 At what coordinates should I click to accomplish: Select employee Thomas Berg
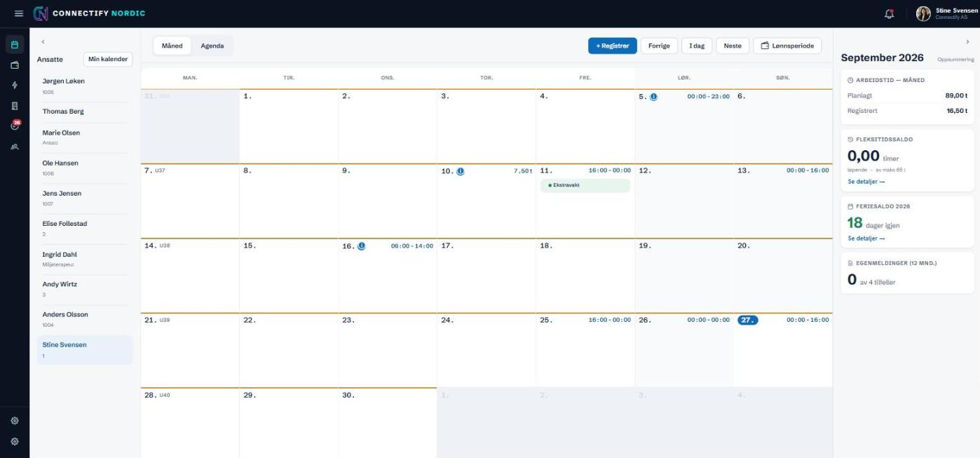84,112
